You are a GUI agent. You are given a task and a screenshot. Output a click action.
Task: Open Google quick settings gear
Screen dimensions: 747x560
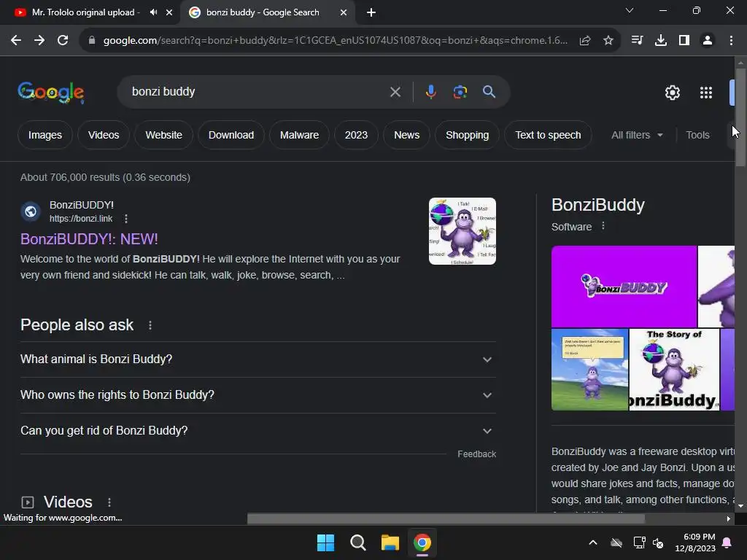[672, 93]
